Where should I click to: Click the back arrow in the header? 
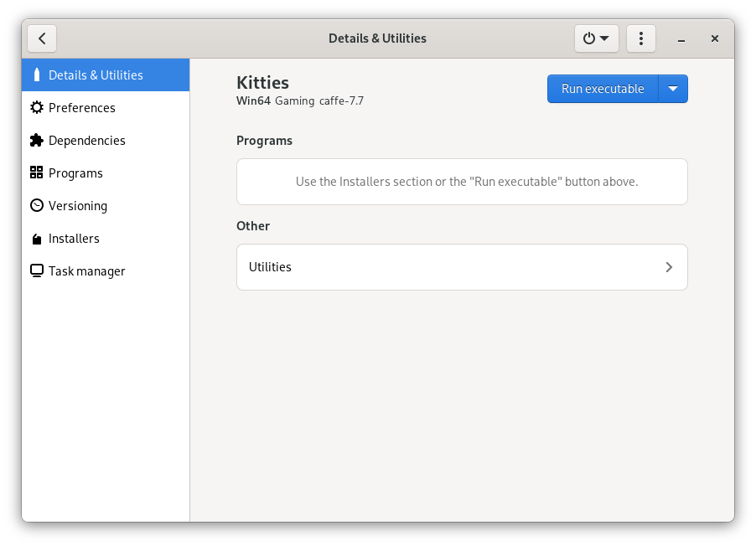pyautogui.click(x=42, y=39)
